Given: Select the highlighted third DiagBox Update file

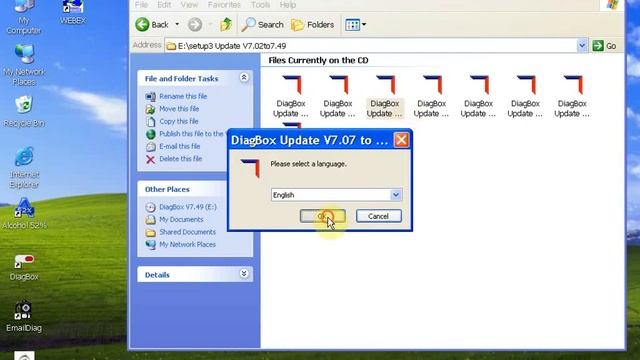Looking at the screenshot, I should pyautogui.click(x=384, y=96).
